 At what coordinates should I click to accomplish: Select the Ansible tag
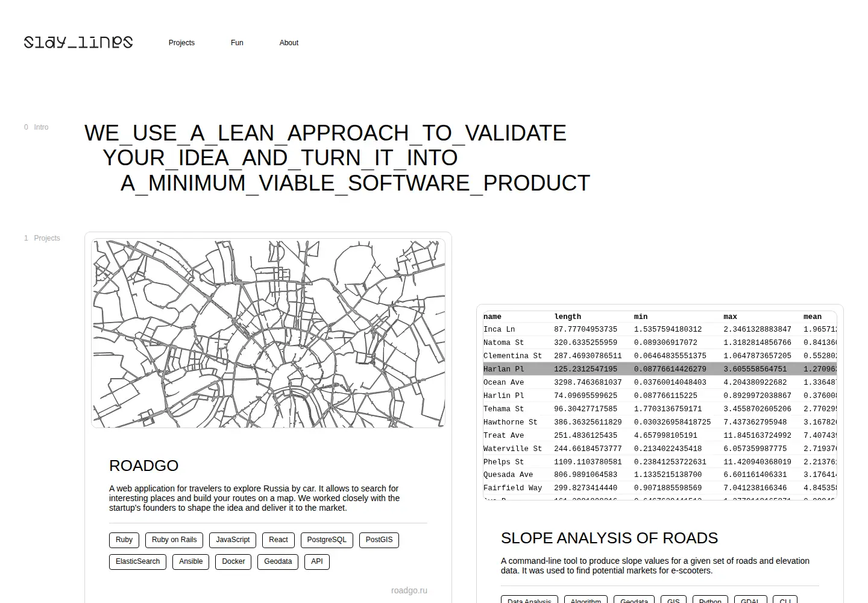click(x=190, y=561)
